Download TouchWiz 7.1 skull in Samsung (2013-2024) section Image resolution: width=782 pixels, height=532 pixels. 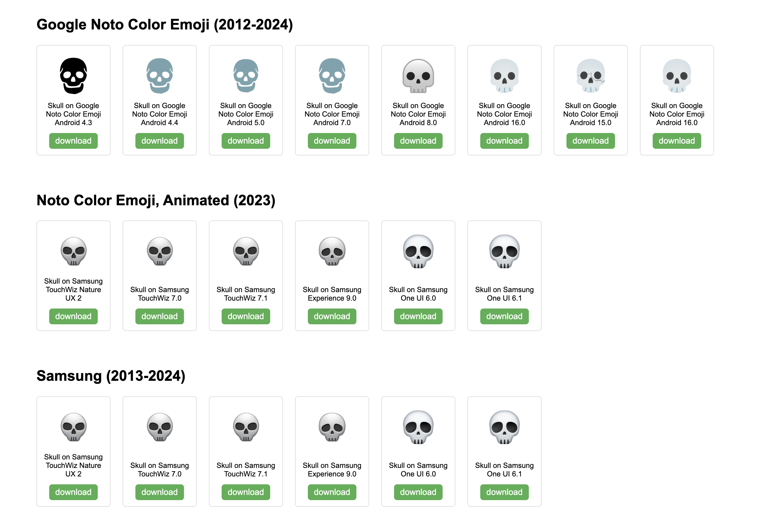pyautogui.click(x=246, y=492)
